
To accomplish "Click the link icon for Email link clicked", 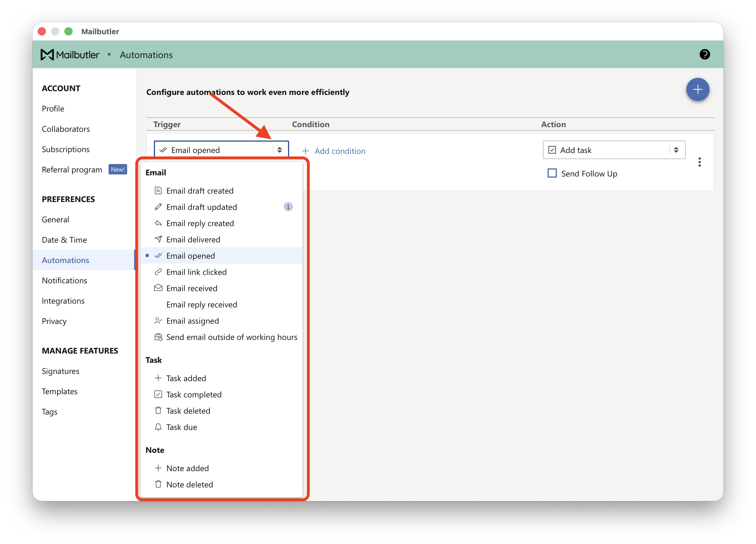I will click(158, 272).
